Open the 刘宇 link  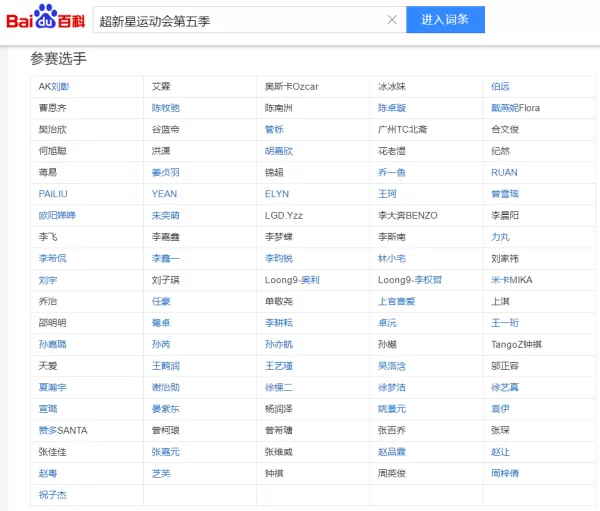click(x=48, y=280)
